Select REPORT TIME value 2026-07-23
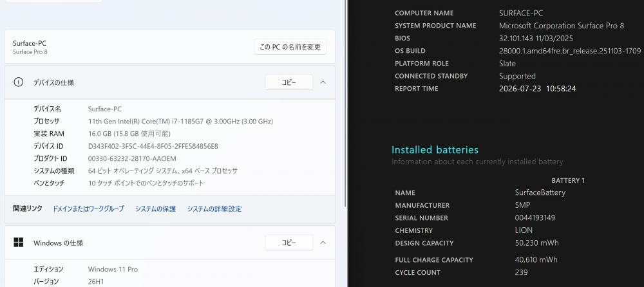Viewport: 644px width, 287px height. [x=537, y=89]
